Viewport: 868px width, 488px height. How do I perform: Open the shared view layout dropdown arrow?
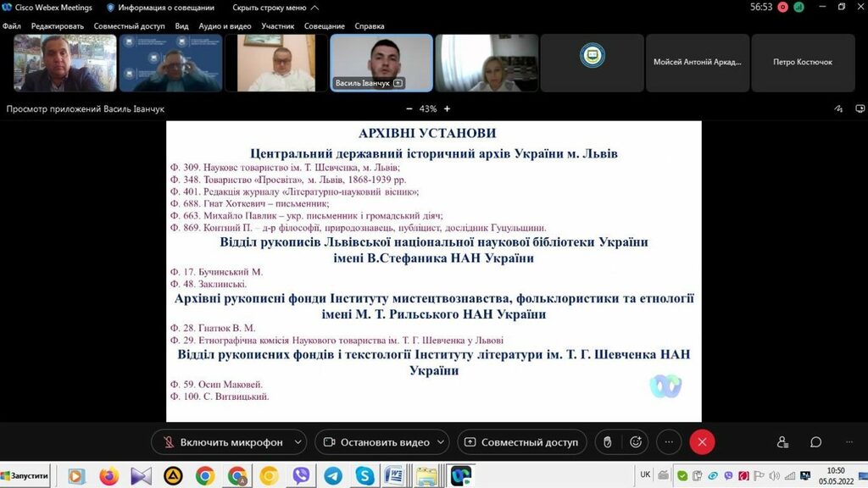[859, 108]
